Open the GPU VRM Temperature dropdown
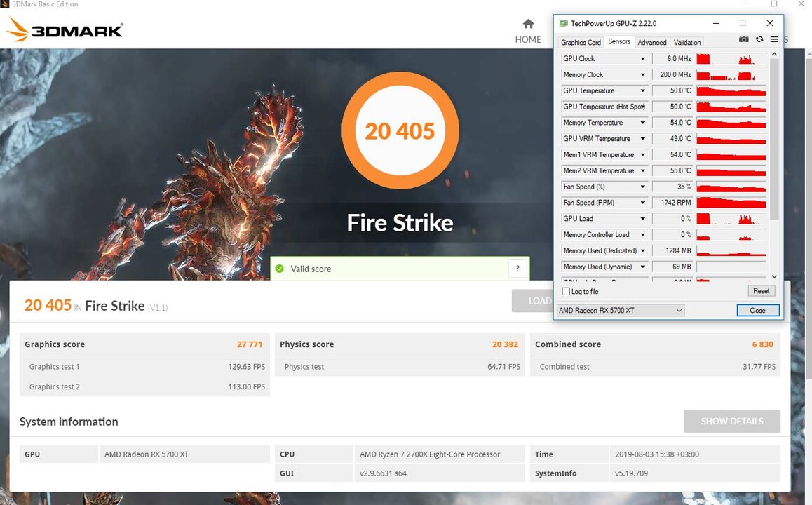 pyautogui.click(x=643, y=139)
